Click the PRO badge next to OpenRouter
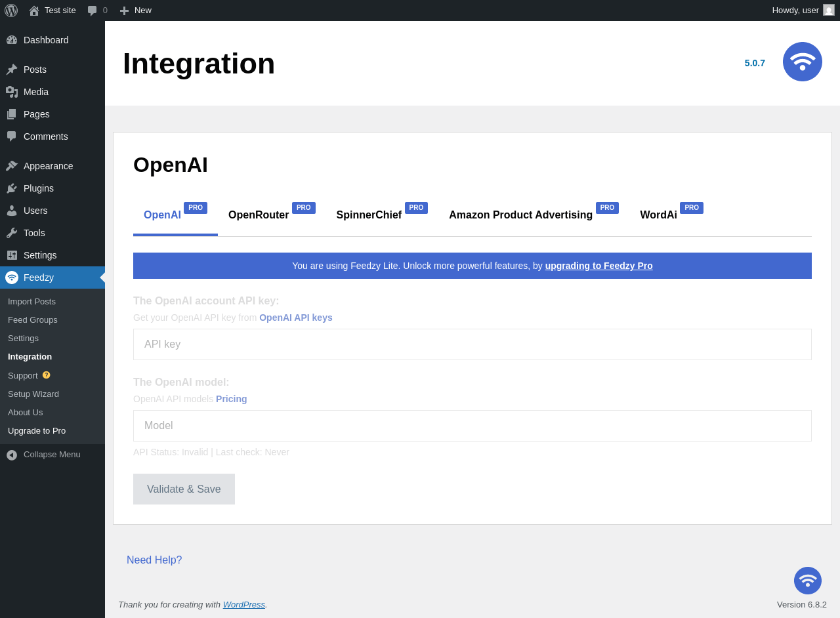The height and width of the screenshot is (618, 840). tap(304, 208)
